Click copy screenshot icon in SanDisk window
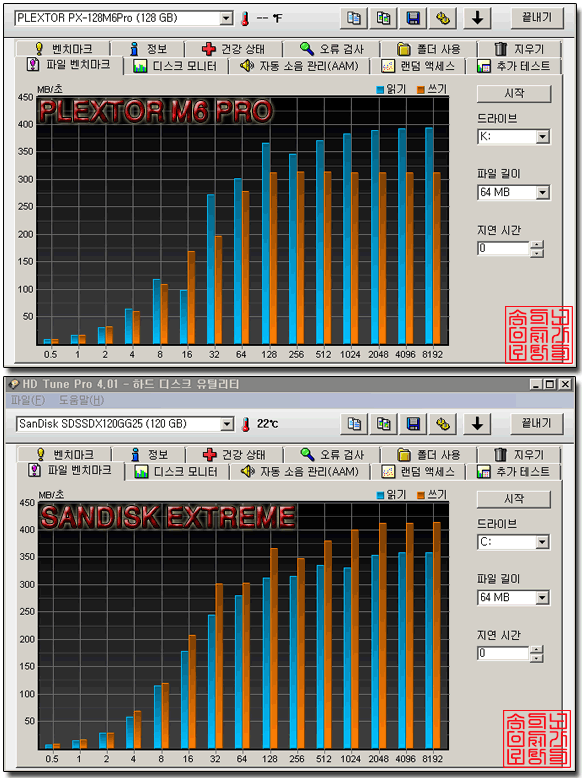The image size is (582, 778). pos(384,424)
